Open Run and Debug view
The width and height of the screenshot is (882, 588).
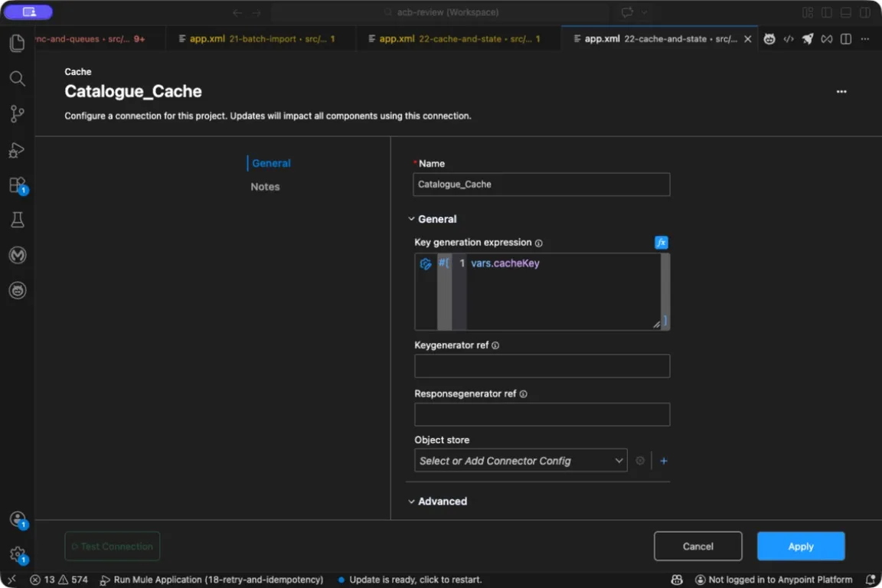coord(18,149)
